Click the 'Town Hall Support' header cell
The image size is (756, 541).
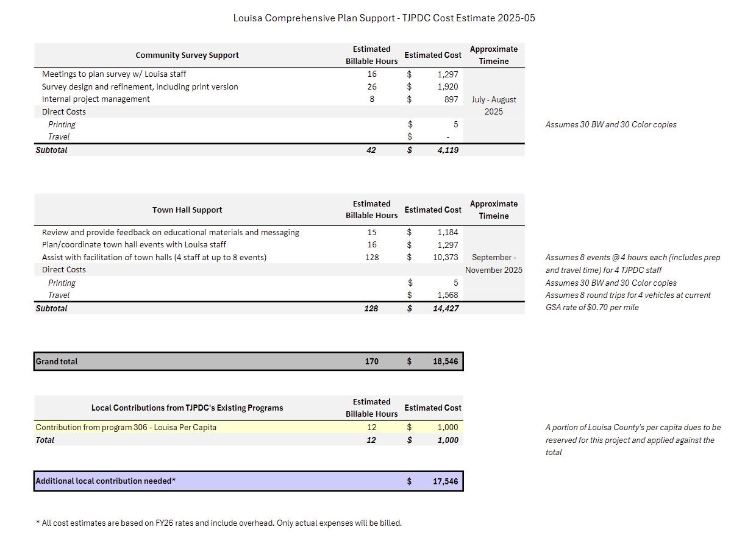187,210
